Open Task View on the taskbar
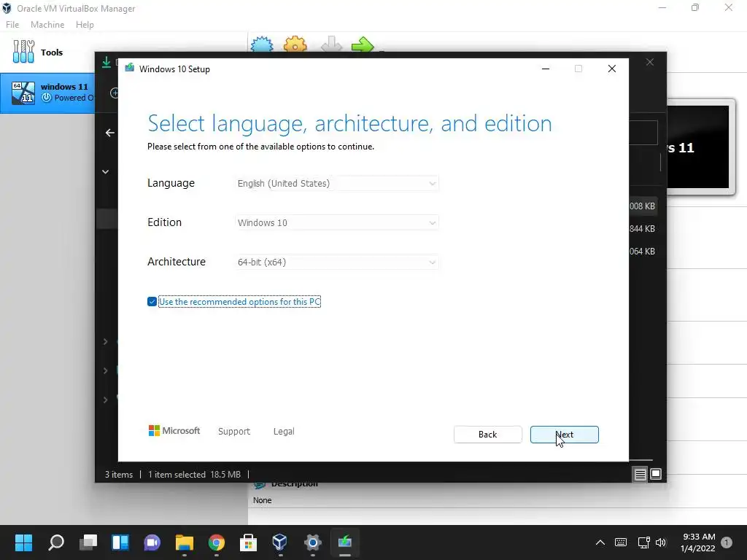 coord(88,542)
